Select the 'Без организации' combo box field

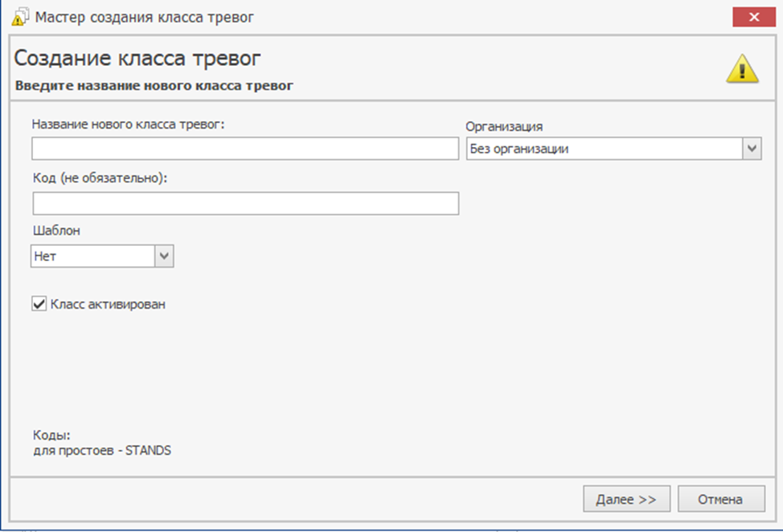point(605,149)
